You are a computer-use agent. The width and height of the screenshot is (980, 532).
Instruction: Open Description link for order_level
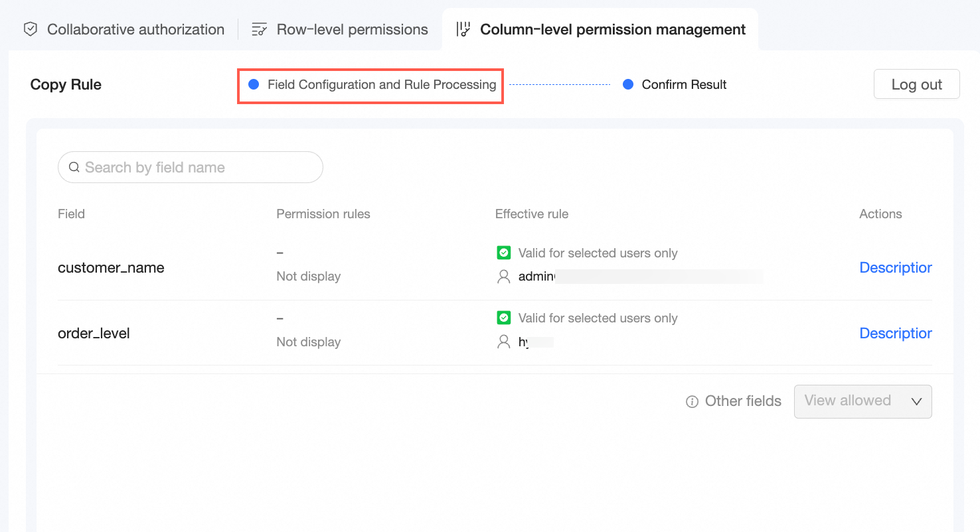(x=895, y=333)
